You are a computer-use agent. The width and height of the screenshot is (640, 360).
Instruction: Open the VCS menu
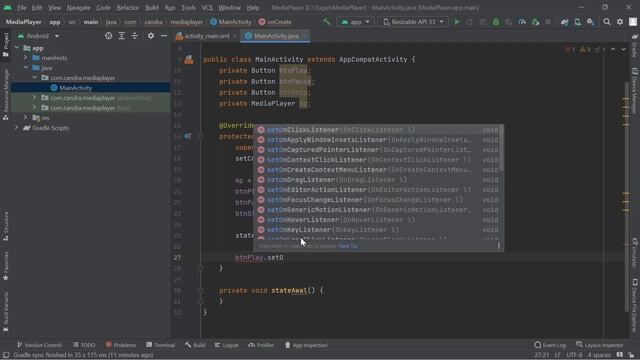(x=207, y=7)
